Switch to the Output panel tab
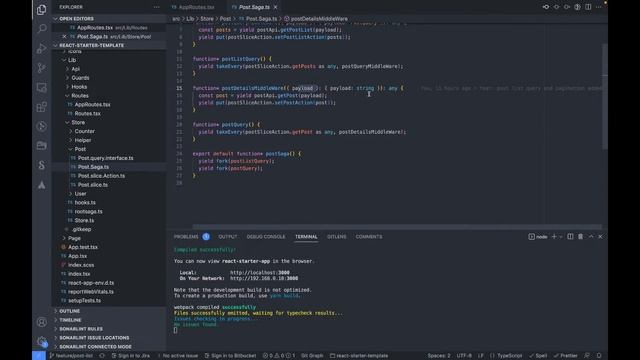The width and height of the screenshot is (640, 360). pos(227,237)
